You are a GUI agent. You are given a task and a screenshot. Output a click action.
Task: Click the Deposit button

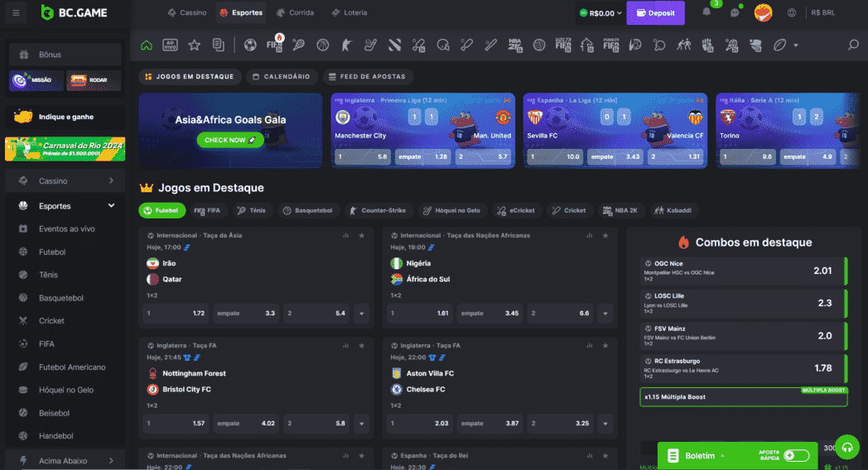655,12
